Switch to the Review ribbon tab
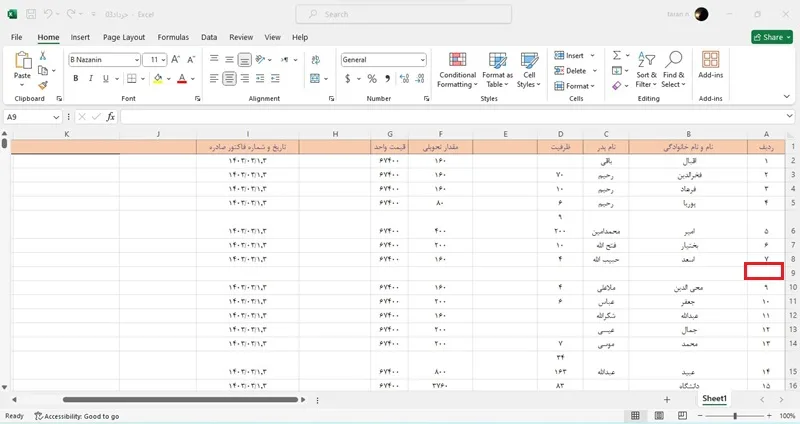800x424 pixels. click(x=241, y=37)
